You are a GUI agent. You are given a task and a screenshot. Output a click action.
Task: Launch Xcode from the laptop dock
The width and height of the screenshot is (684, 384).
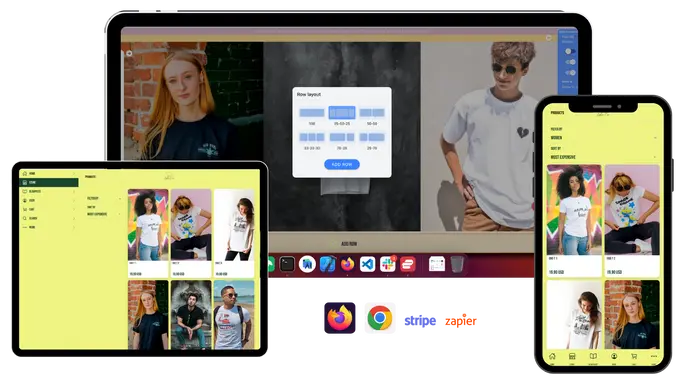(x=327, y=264)
